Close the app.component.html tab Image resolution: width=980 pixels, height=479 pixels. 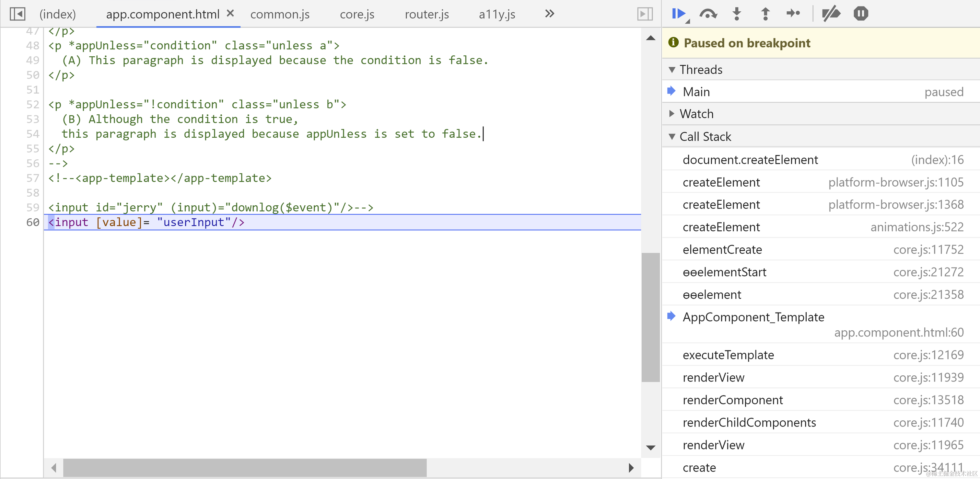[x=230, y=13]
